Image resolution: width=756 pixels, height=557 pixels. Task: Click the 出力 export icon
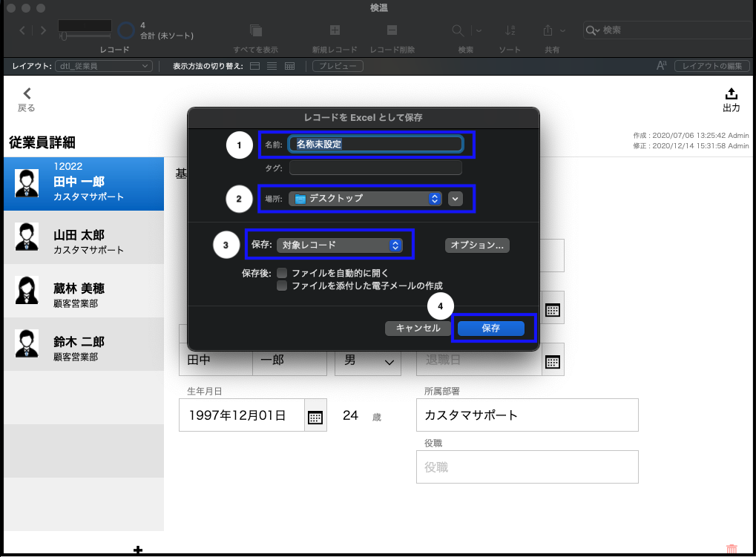731,94
